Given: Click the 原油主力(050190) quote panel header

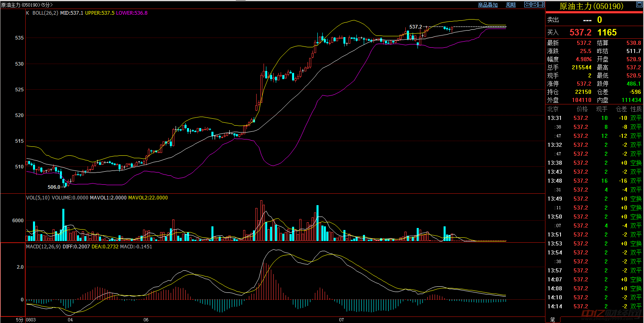Looking at the screenshot, I should (591, 6).
